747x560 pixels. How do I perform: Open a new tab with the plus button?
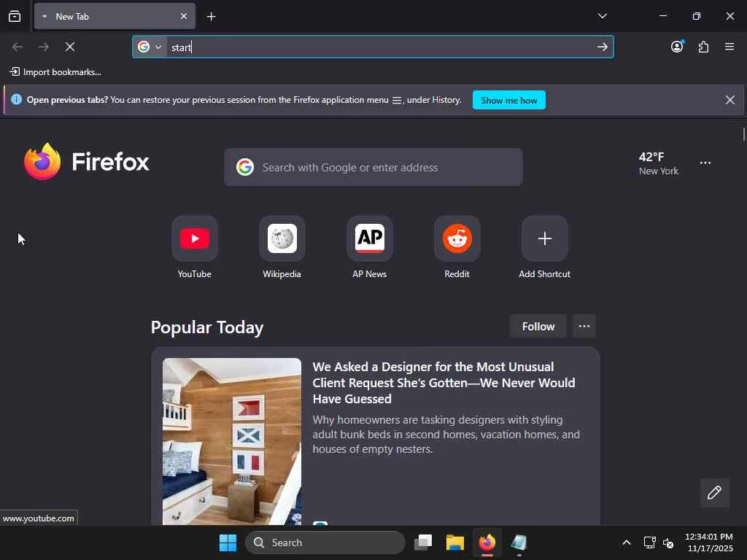tap(211, 17)
